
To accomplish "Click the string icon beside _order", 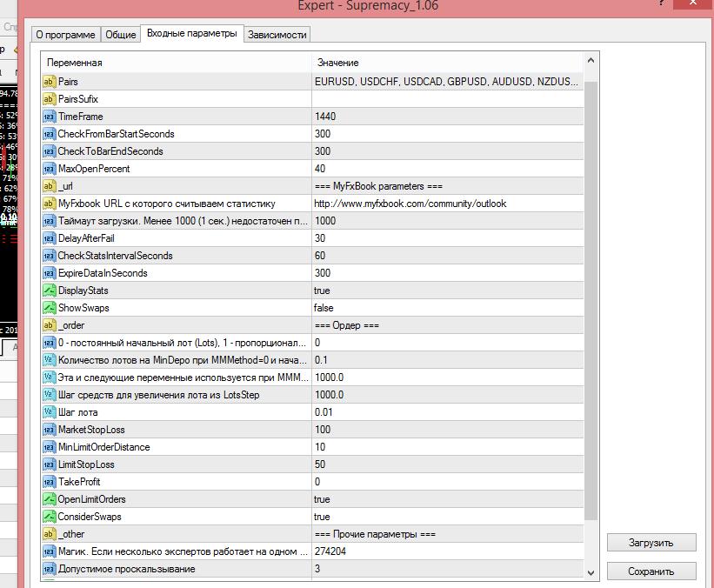I will point(49,325).
